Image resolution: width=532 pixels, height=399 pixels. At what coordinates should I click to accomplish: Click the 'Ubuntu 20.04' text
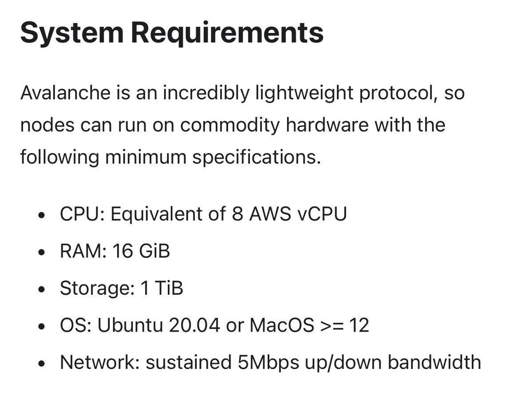click(x=159, y=325)
